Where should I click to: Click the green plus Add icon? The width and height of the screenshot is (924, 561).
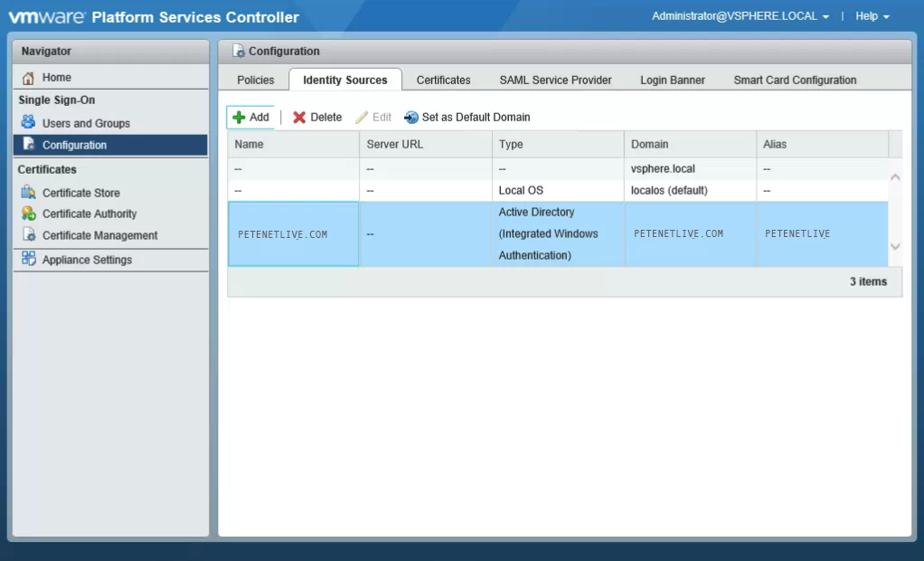point(239,118)
